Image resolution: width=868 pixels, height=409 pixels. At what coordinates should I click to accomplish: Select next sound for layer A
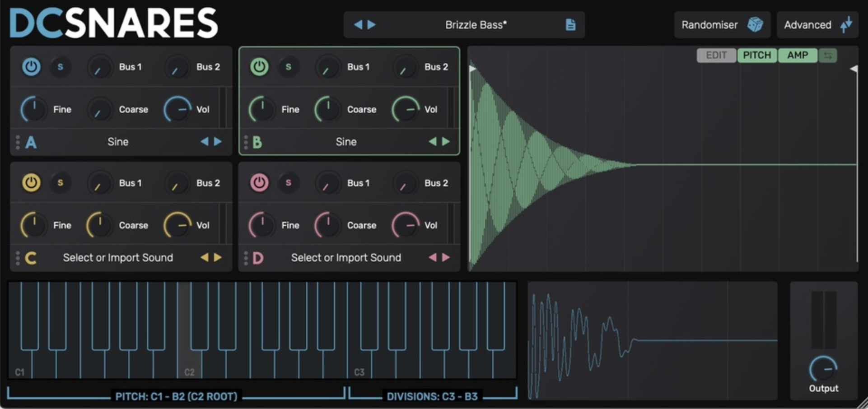pyautogui.click(x=218, y=141)
